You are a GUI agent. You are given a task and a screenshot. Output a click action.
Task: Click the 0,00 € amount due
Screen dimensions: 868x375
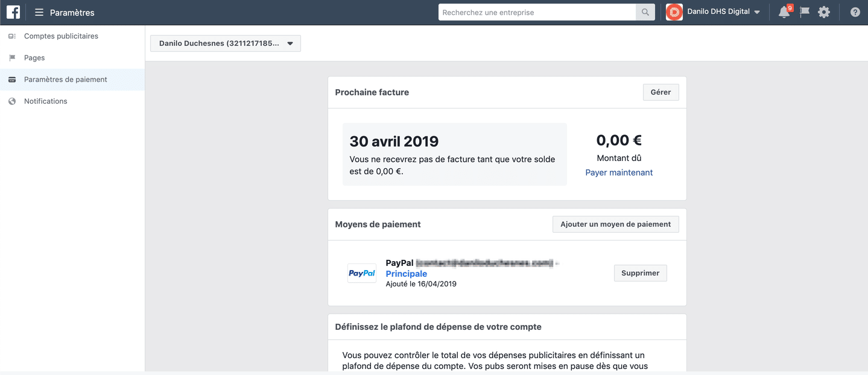(619, 140)
